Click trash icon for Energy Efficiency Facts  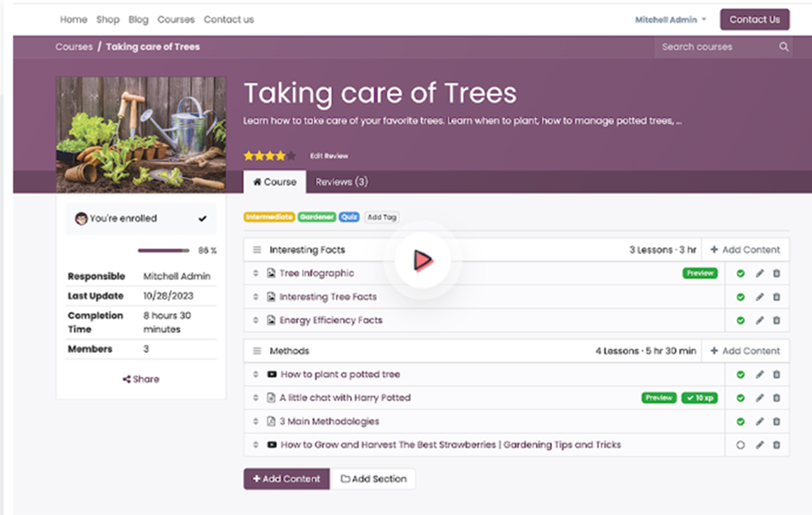tap(777, 320)
